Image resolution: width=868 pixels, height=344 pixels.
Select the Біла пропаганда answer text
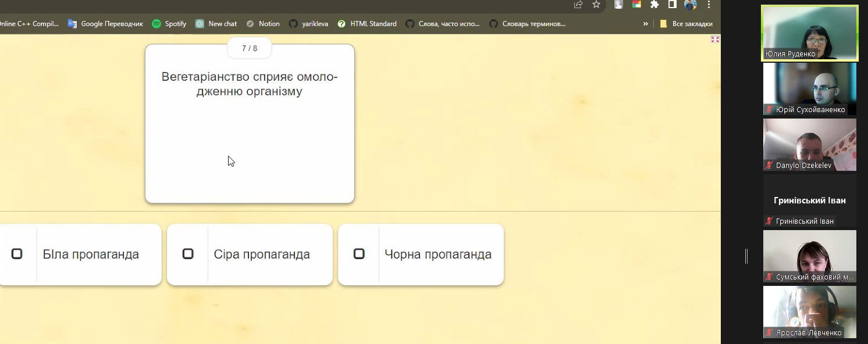[x=91, y=255]
